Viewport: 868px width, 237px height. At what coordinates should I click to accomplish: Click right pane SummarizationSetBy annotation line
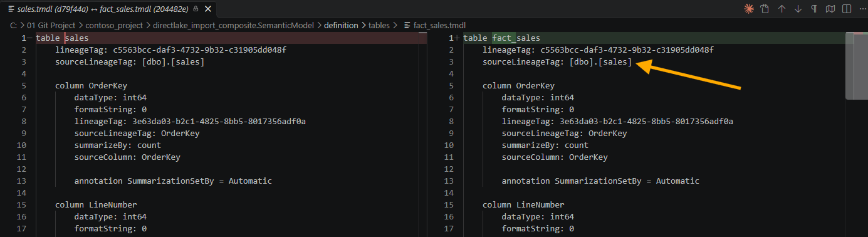pos(600,181)
